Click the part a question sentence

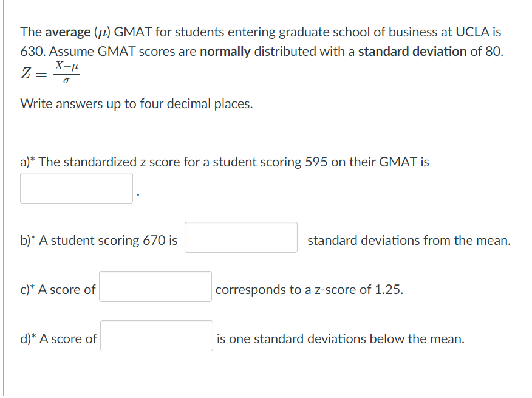coord(225,162)
